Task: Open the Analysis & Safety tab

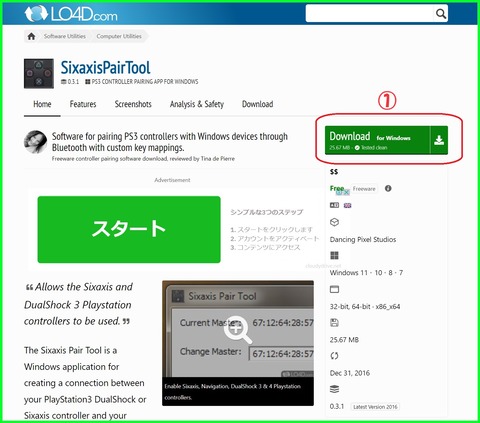Action: [197, 104]
